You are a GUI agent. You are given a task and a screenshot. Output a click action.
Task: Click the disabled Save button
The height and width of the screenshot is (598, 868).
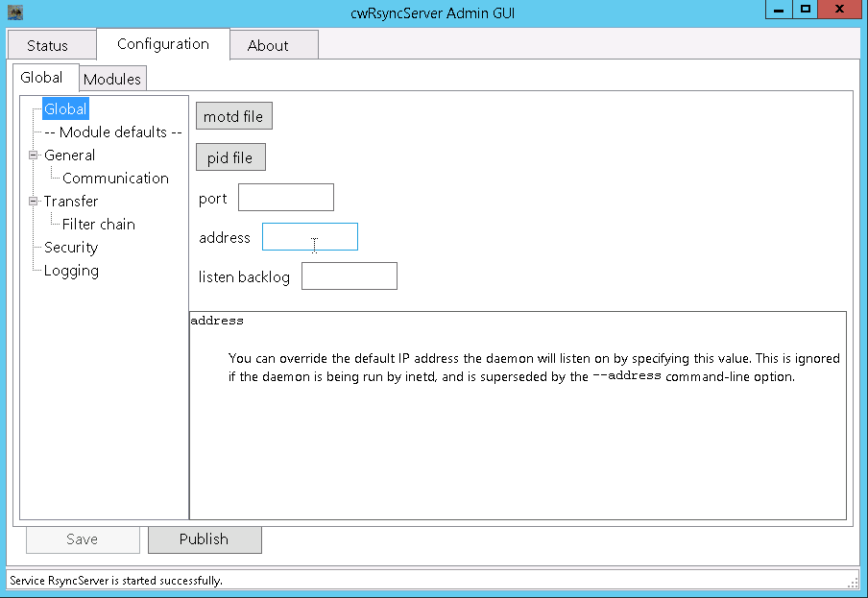82,538
